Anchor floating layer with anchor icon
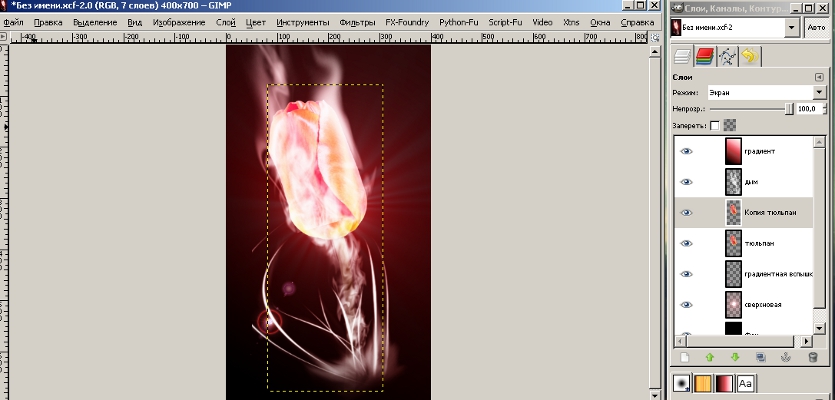The height and width of the screenshot is (400, 835). point(786,357)
